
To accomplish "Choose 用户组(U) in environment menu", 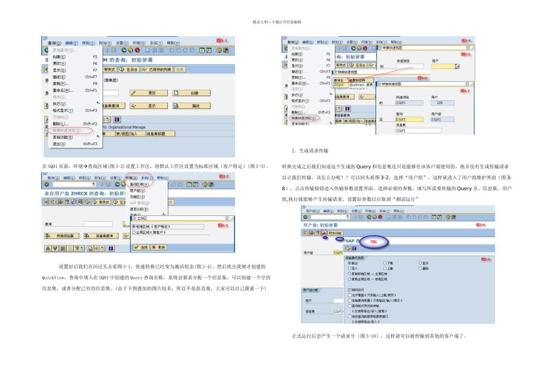I will coord(138,191).
